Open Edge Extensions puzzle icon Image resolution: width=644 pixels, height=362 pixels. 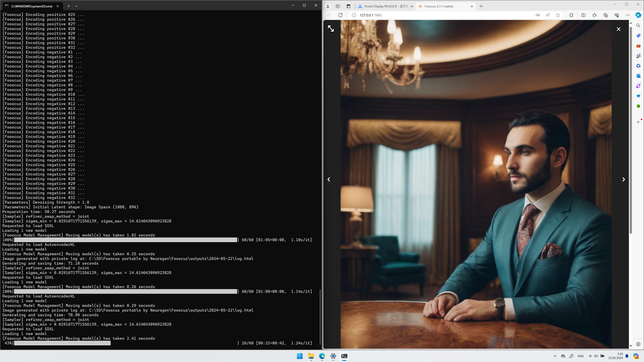coord(571,15)
